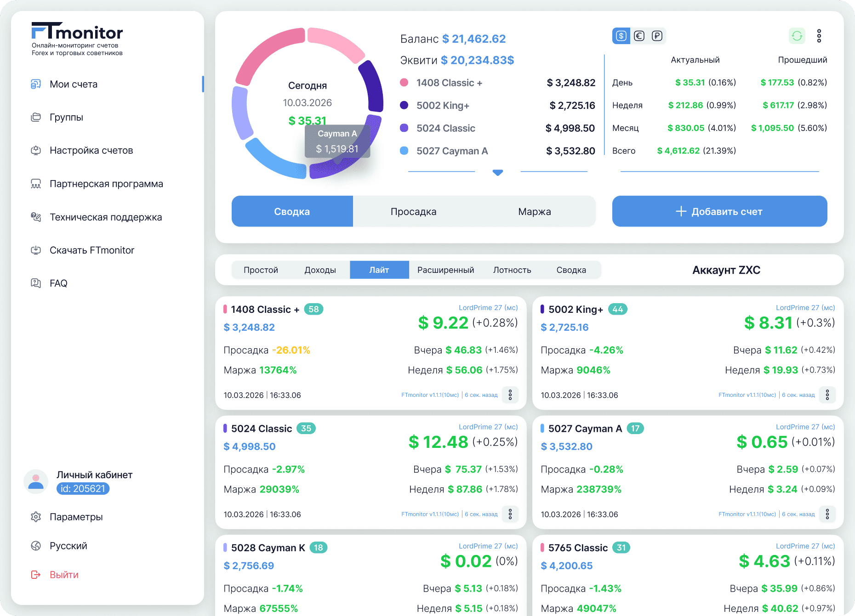Open options menu for 1408 Classic + card
855x616 pixels.
point(510,395)
